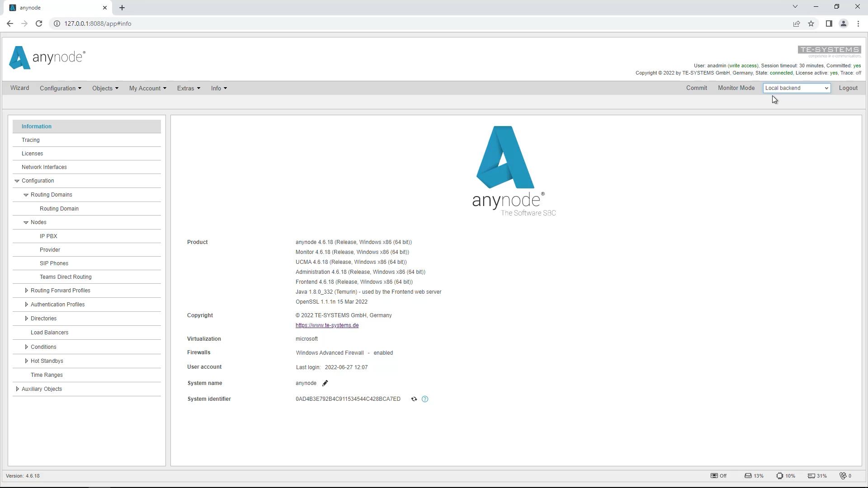Image resolution: width=868 pixels, height=488 pixels.
Task: Open a new browser tab
Action: (122, 8)
